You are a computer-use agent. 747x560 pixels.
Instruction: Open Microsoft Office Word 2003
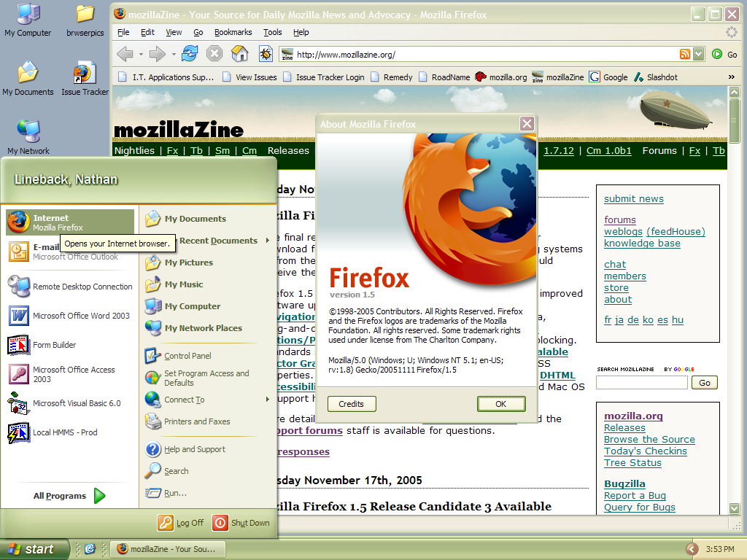point(81,316)
